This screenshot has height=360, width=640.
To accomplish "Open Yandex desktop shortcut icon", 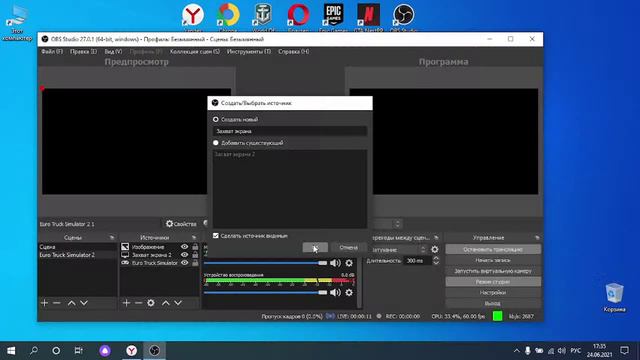I will coord(193,17).
